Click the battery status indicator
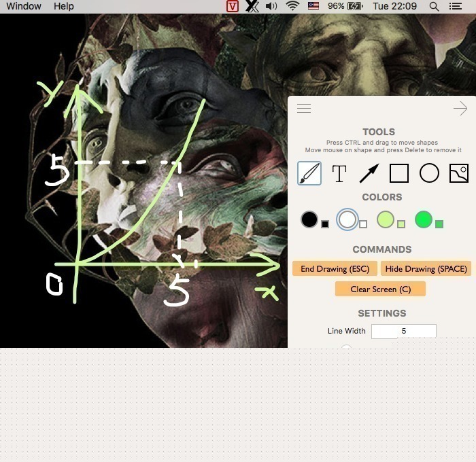Screen dimensions: 476x462 tap(345, 6)
